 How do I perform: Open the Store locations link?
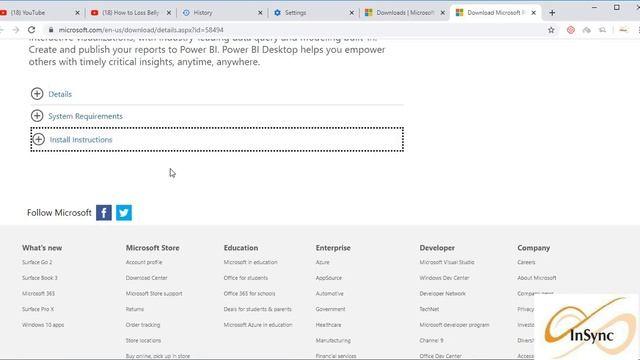(x=143, y=340)
